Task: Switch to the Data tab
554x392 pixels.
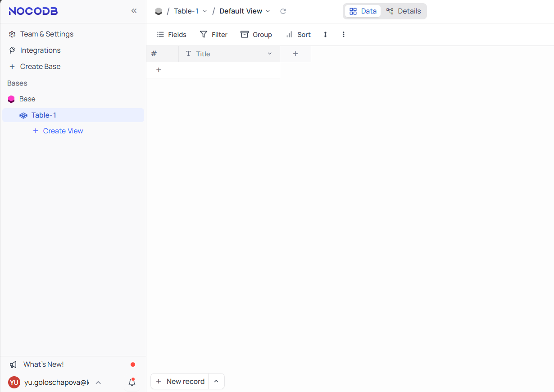Action: pos(363,11)
